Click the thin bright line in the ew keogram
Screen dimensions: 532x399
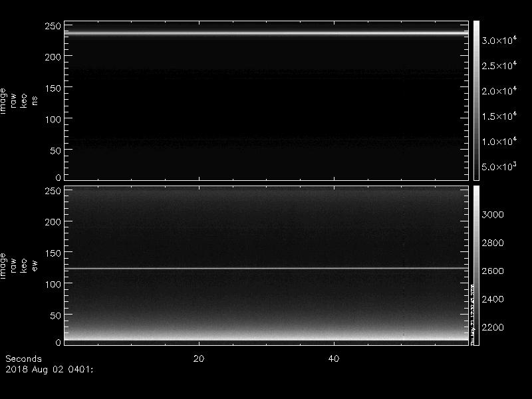click(267, 269)
